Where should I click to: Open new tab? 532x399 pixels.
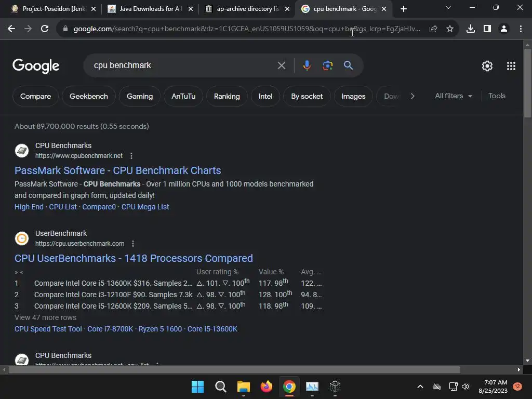tap(403, 9)
